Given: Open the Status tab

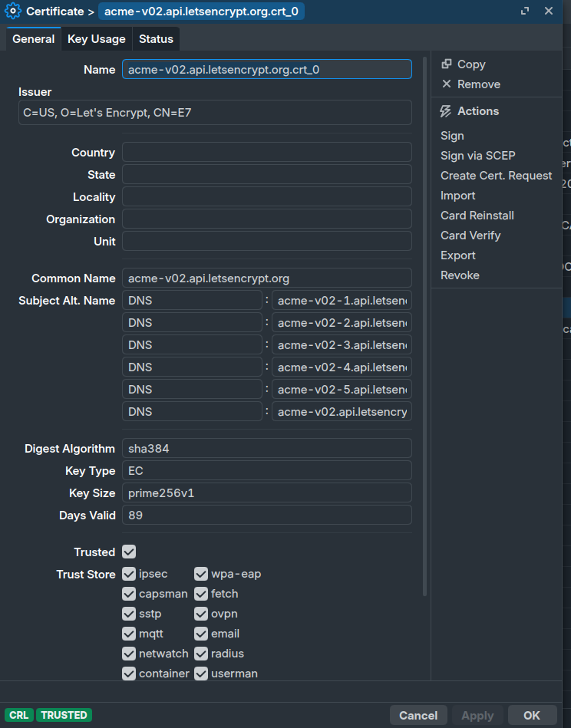Looking at the screenshot, I should pyautogui.click(x=156, y=39).
